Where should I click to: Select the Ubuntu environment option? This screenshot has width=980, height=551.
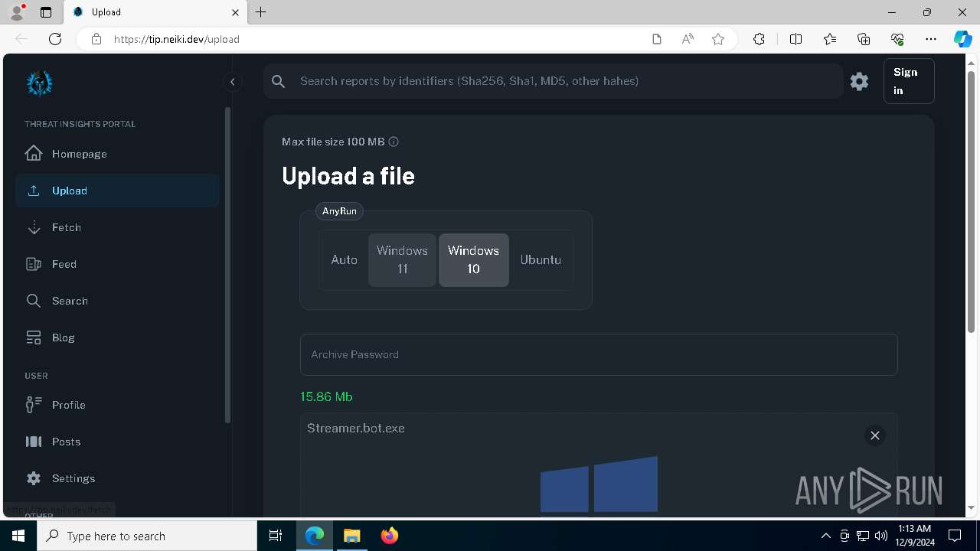pos(541,260)
